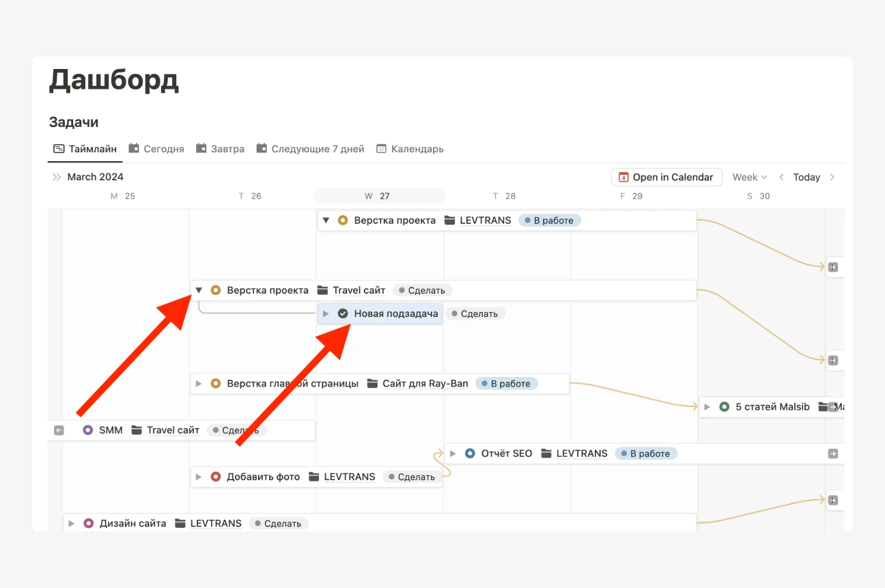The image size is (885, 588).
Task: Go to previous week with left chevron
Action: pyautogui.click(x=782, y=177)
